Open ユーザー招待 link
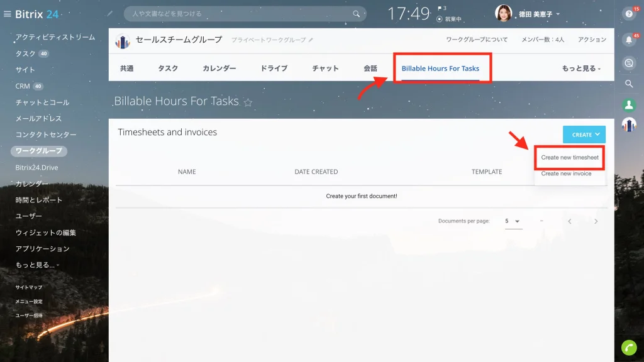Screen dimensions: 644x362 29,315
